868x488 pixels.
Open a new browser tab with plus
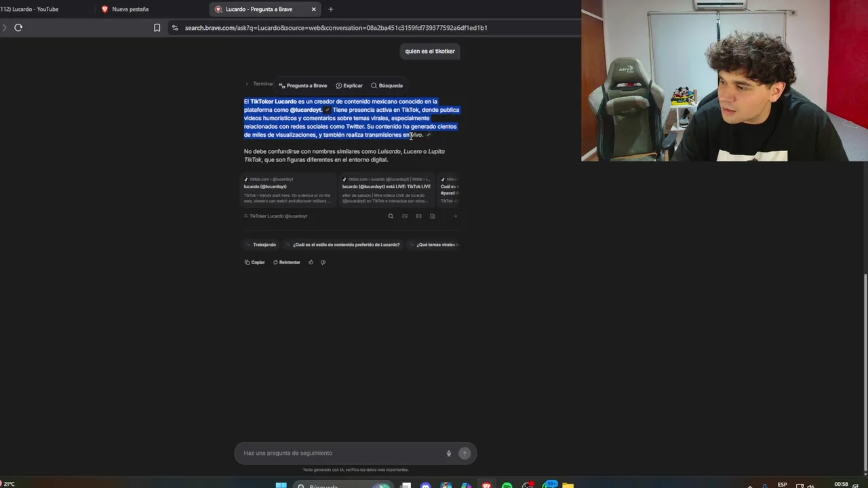(x=330, y=9)
